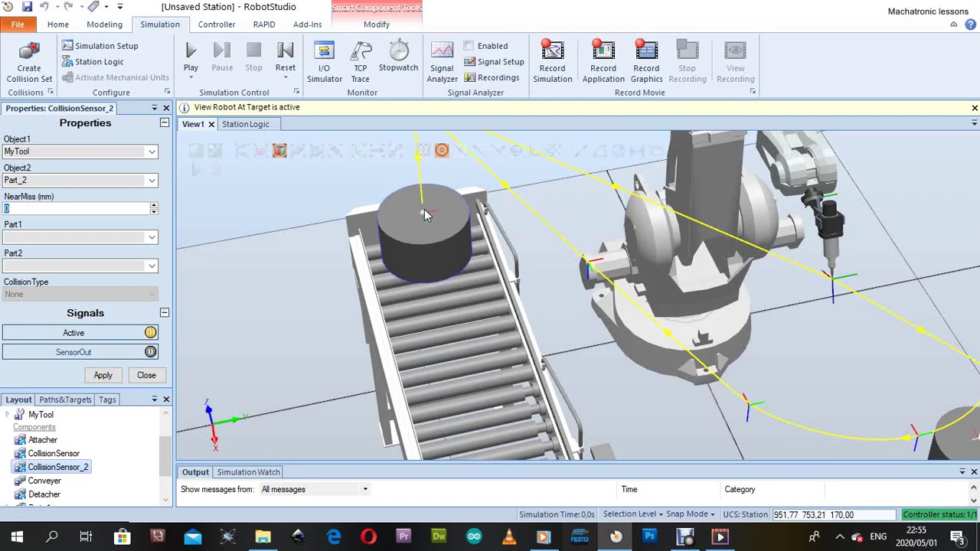Open TCP Trace tool
The width and height of the screenshot is (980, 551).
360,61
